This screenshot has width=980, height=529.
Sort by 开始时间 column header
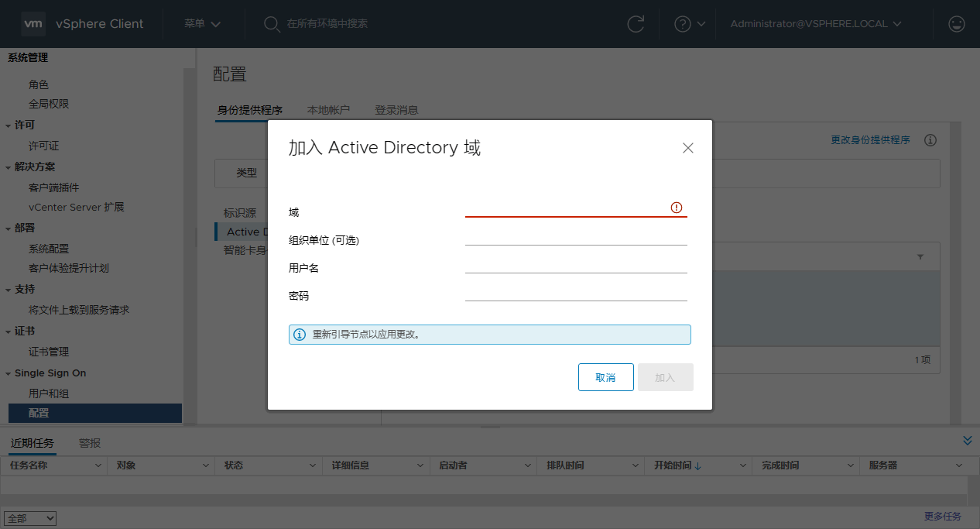tap(673, 465)
